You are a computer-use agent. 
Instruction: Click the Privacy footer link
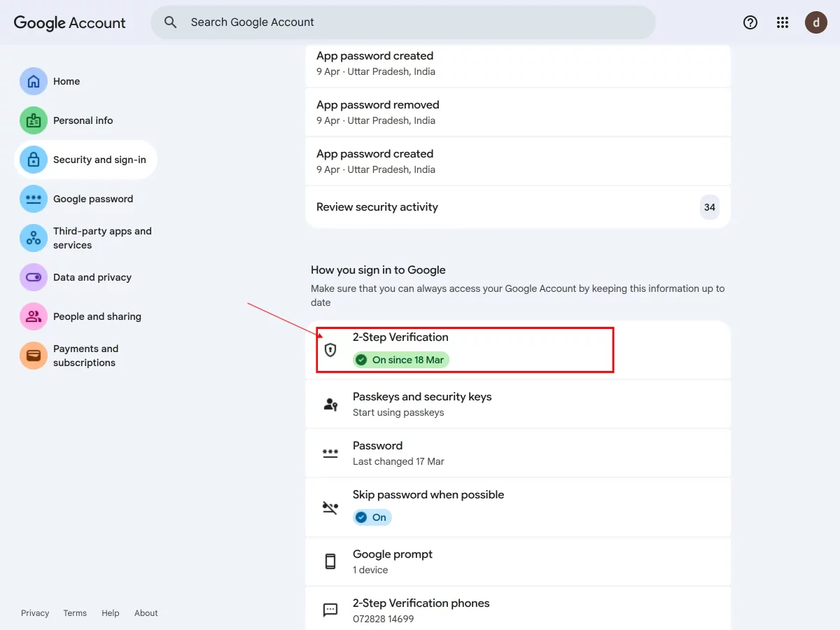pos(35,613)
